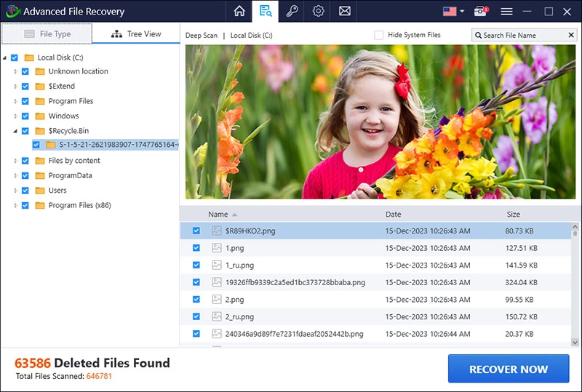Click the 324.04 KB size cell
Screen dimensions: 582x392
coord(521,282)
